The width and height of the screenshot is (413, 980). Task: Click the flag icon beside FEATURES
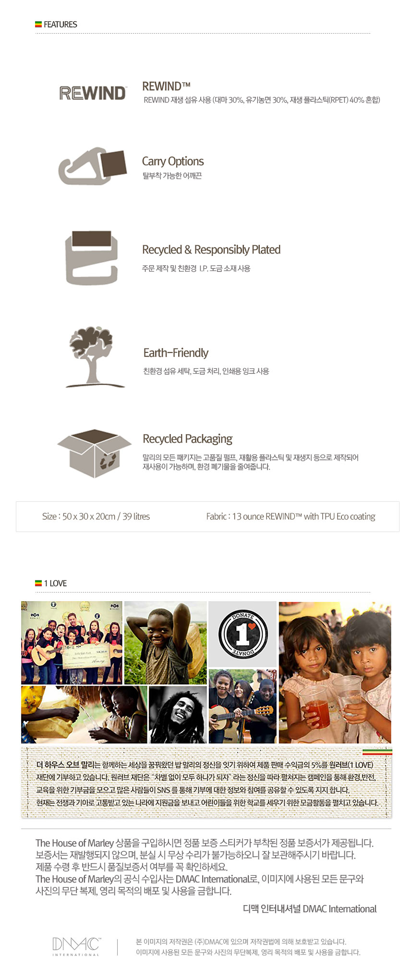point(38,24)
